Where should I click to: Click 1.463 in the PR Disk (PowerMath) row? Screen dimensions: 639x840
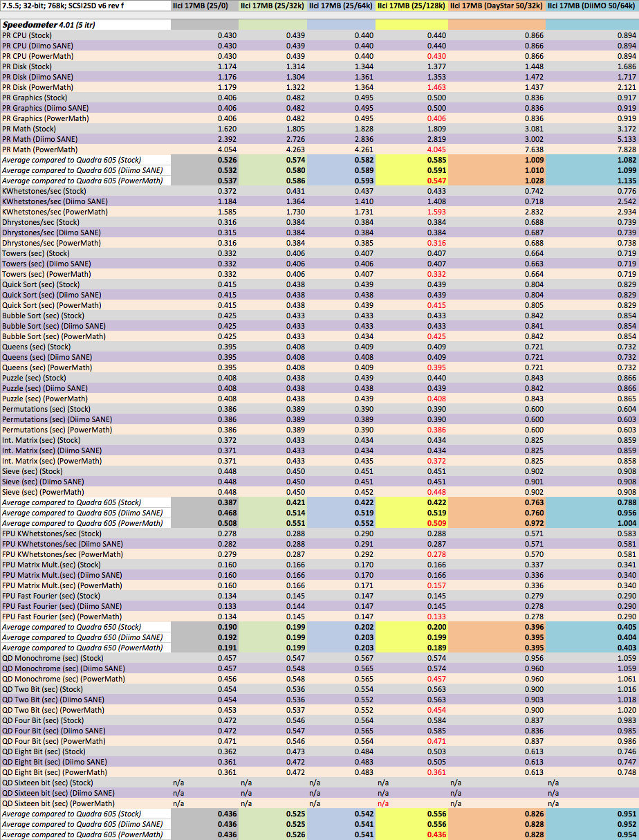tap(436, 86)
